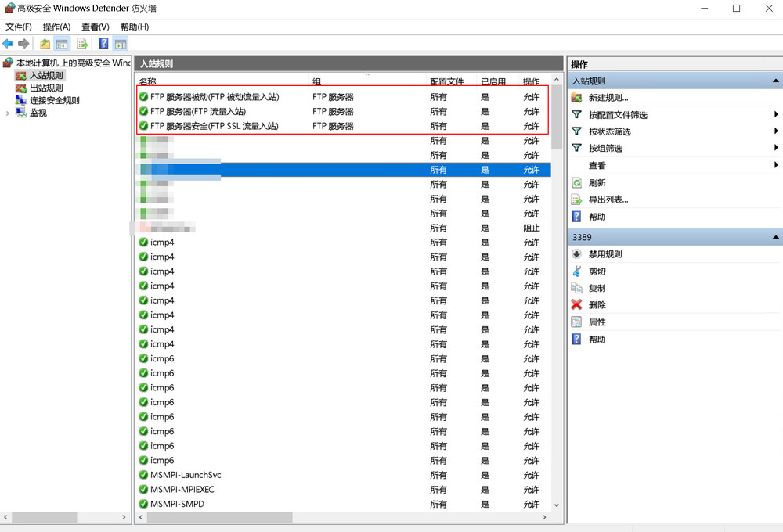Click 阻止 in the blocked rule row

coord(532,228)
